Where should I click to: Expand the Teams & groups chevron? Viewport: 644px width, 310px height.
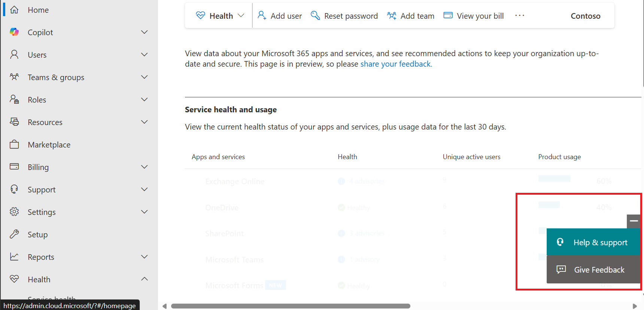(x=144, y=77)
